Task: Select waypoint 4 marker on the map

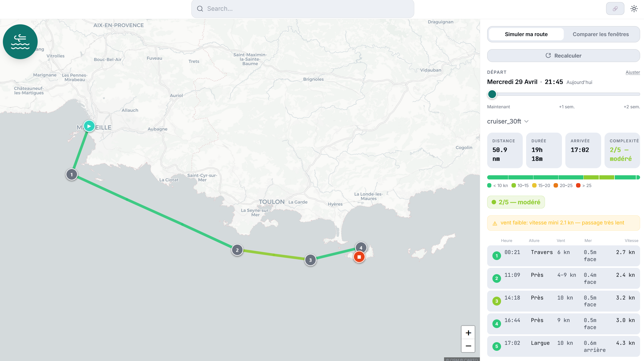Action: [x=361, y=247]
